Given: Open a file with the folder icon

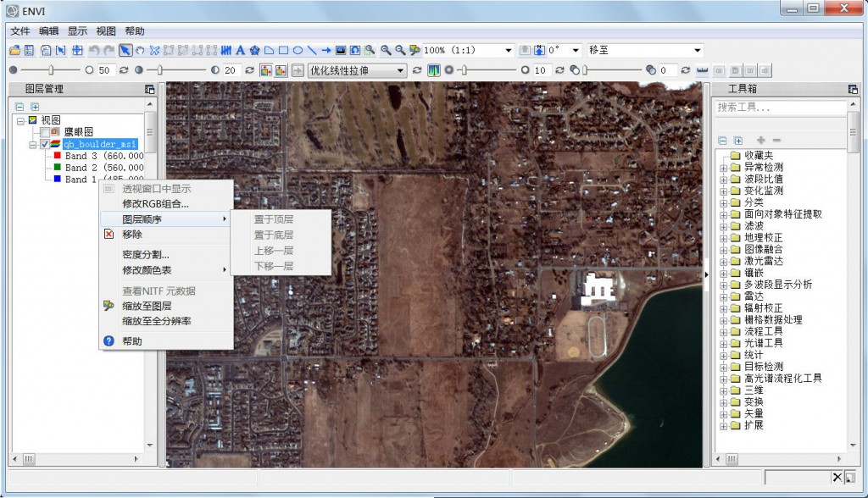Looking at the screenshot, I should (15, 50).
